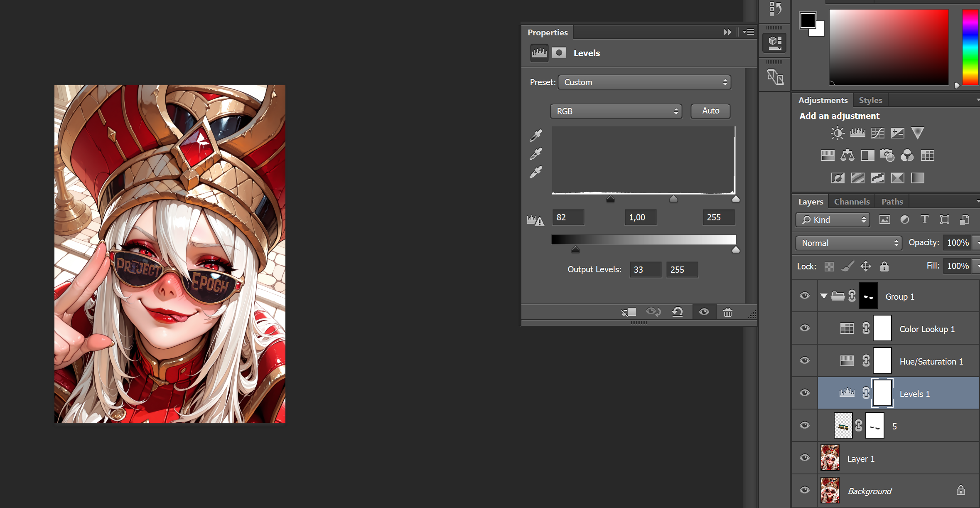The image size is (980, 508).
Task: Select the Properties tab
Action: [x=548, y=32]
